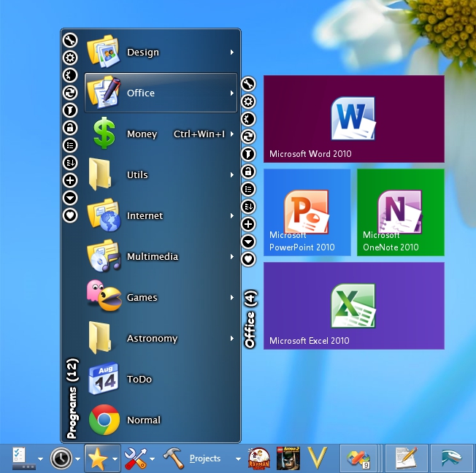Screen dimensions: 476x473
Task: Open dropdown arrow beside the clock taskbar icon
Action: pyautogui.click(x=77, y=459)
